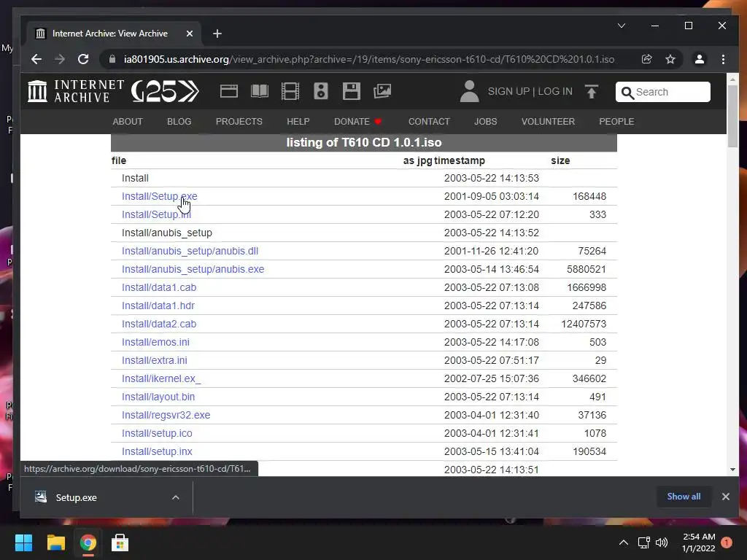Click the user avatar icon
747x560 pixels.
(x=469, y=91)
